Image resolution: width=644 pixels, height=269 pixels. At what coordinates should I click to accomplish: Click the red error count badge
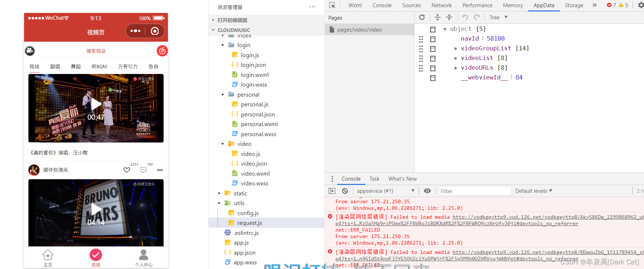[612, 5]
